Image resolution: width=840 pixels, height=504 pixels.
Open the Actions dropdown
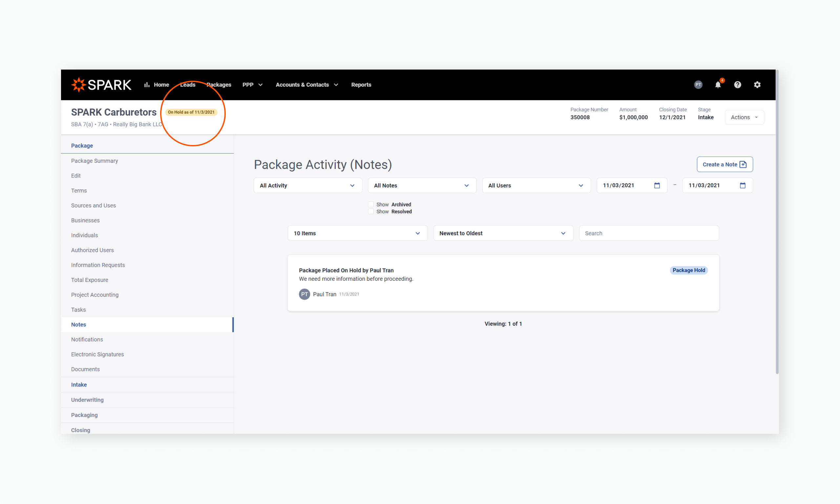click(744, 117)
